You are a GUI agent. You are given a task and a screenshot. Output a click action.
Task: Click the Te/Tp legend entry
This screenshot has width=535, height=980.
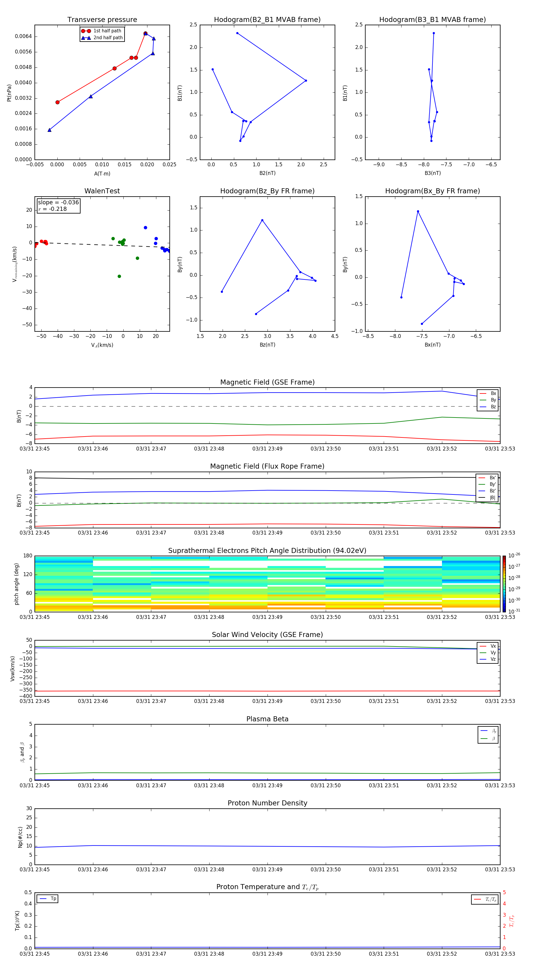(x=485, y=899)
